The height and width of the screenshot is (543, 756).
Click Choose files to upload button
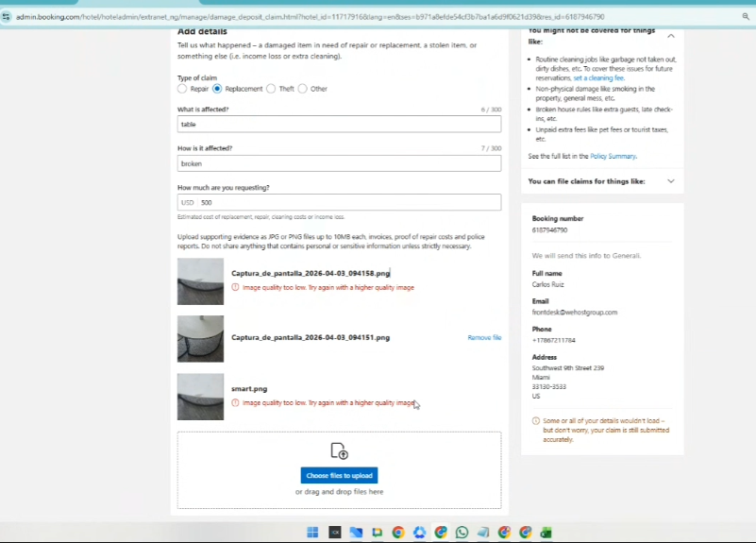[339, 476]
